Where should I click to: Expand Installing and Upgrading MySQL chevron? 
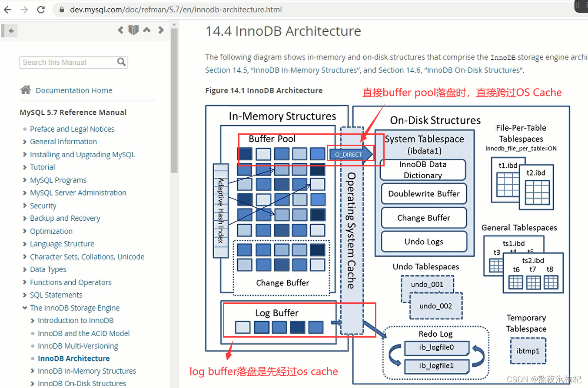coord(25,154)
